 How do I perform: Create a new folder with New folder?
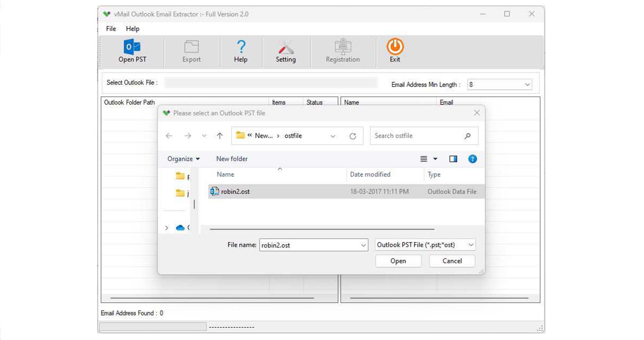click(x=231, y=158)
